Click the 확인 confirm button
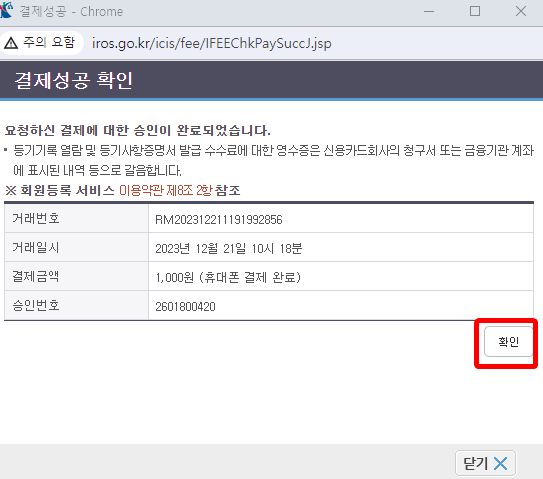This screenshot has height=479, width=543. click(508, 341)
